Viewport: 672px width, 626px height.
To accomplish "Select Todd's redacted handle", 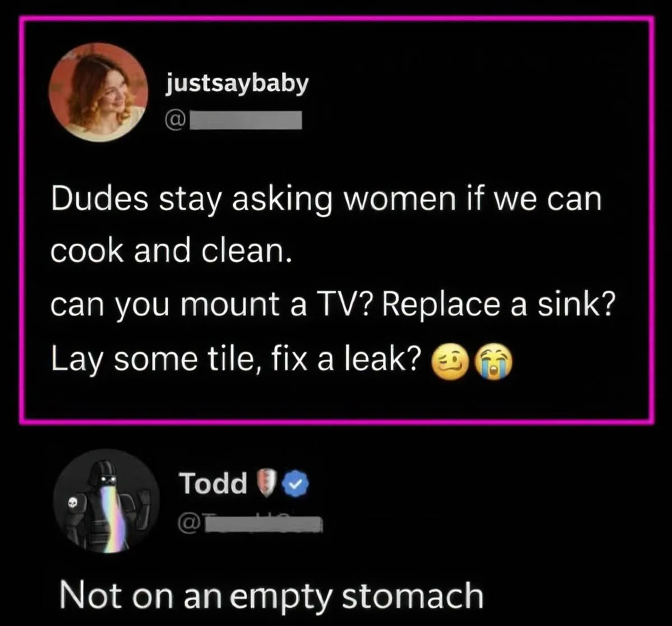I will (x=263, y=524).
